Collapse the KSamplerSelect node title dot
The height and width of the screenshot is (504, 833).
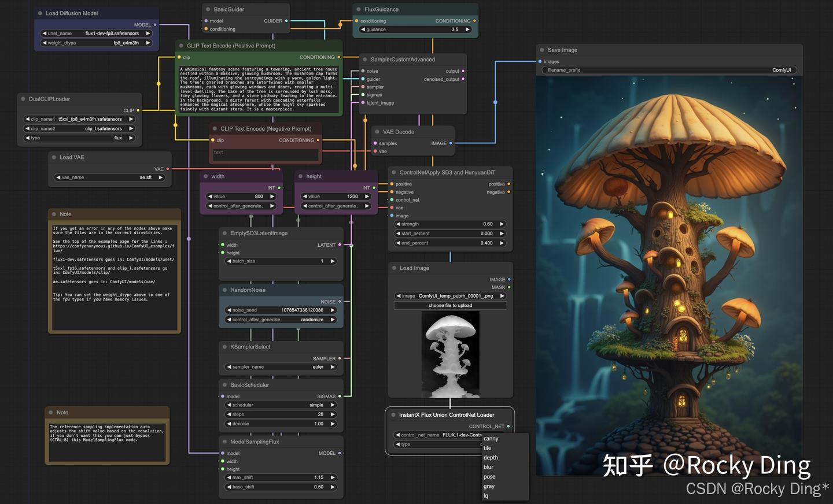[224, 347]
